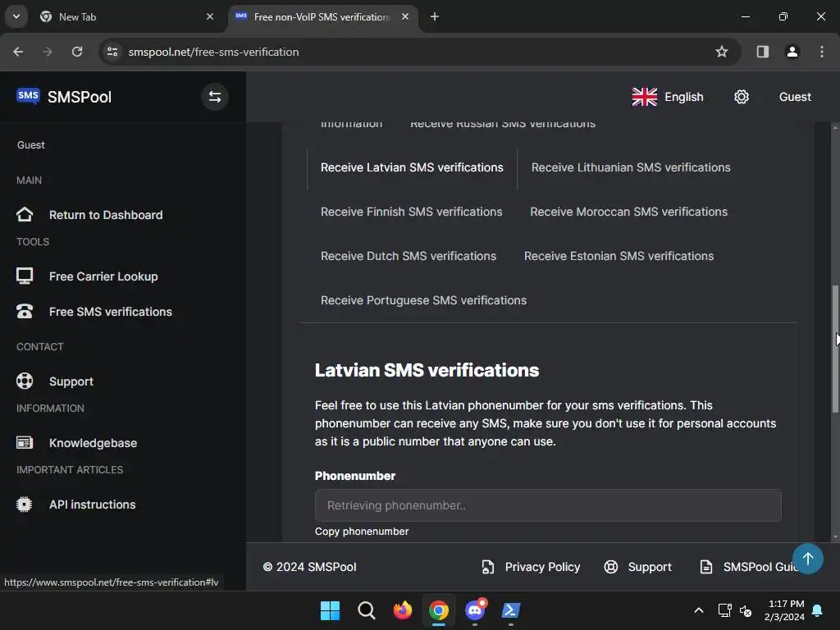Click the page vertical scrollbar thumb
Image resolution: width=840 pixels, height=630 pixels.
pyautogui.click(x=834, y=348)
